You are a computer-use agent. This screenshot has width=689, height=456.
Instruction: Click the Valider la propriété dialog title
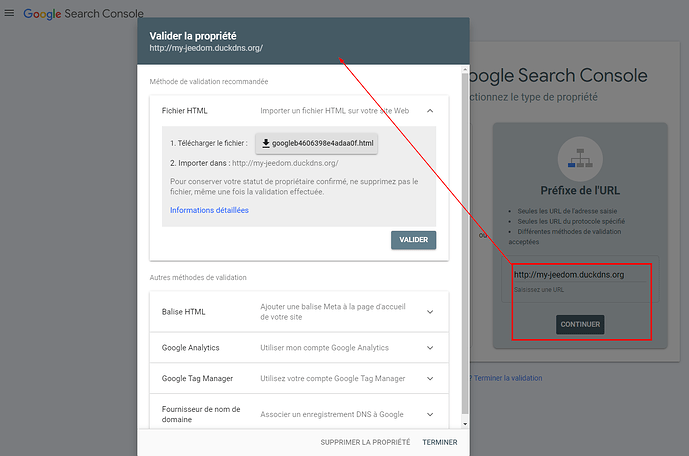tap(193, 36)
